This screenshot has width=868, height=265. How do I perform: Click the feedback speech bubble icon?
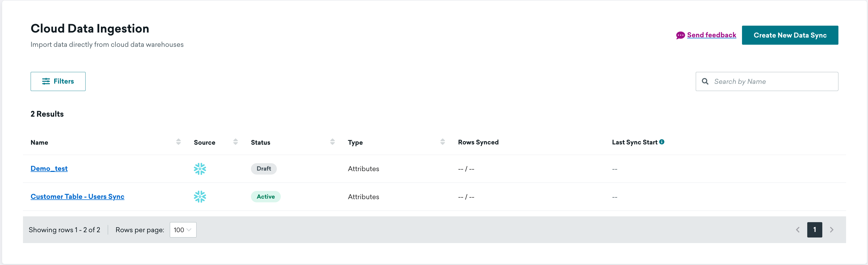pos(680,35)
